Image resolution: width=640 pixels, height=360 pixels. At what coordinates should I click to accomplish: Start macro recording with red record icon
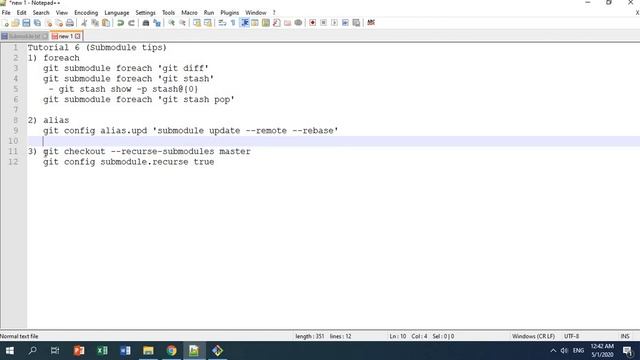click(313, 23)
